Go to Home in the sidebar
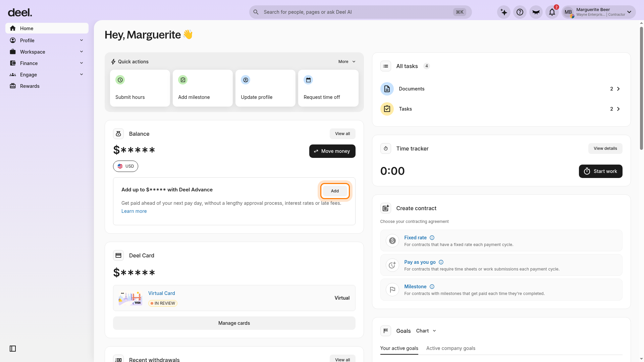This screenshot has height=362, width=644. tap(47, 28)
